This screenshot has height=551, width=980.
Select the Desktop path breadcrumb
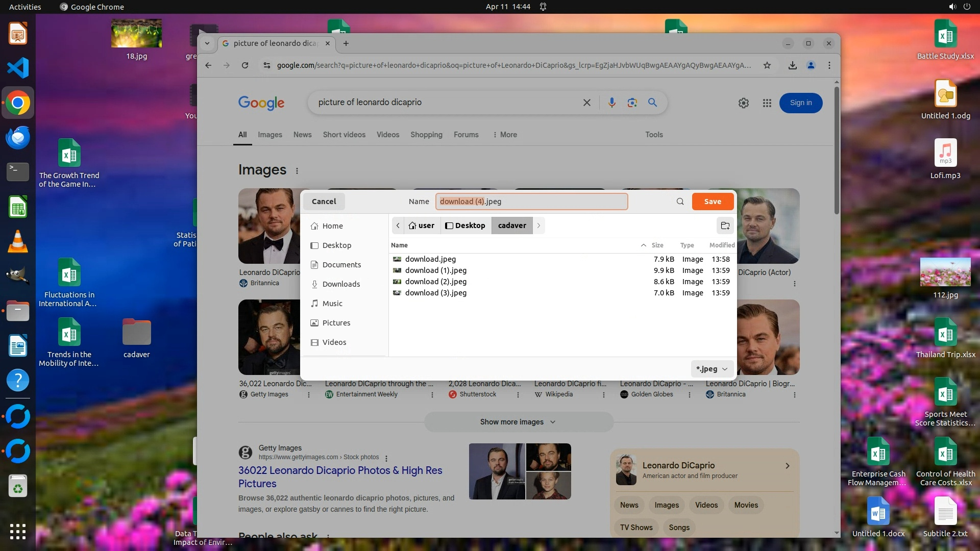465,226
